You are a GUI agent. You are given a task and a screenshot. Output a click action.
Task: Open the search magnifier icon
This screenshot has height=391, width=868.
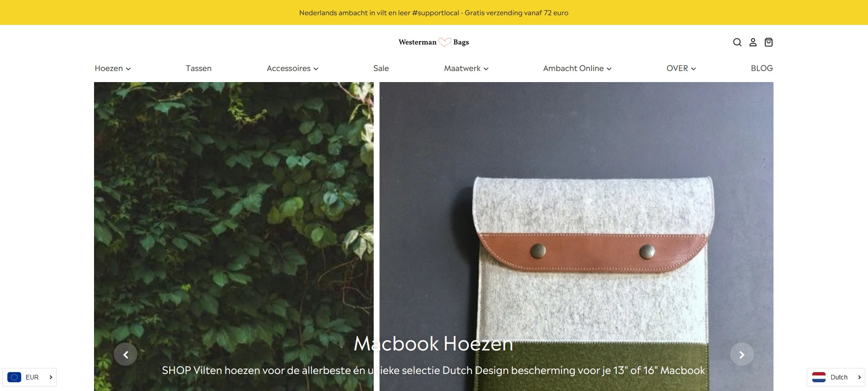click(737, 42)
